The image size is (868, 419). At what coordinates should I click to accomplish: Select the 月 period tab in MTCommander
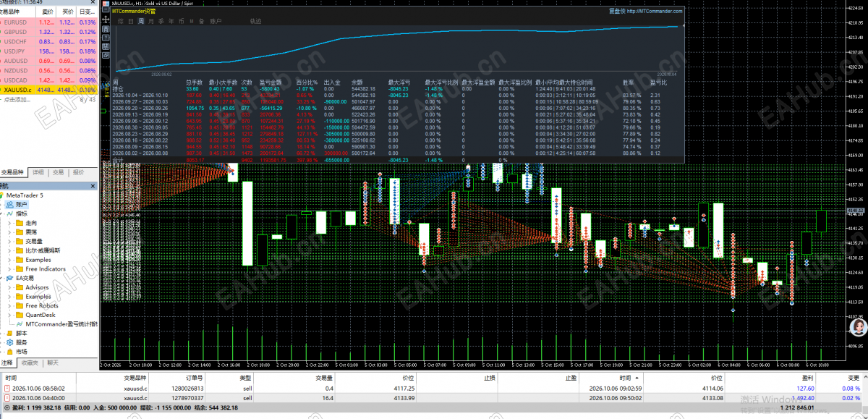pos(150,21)
